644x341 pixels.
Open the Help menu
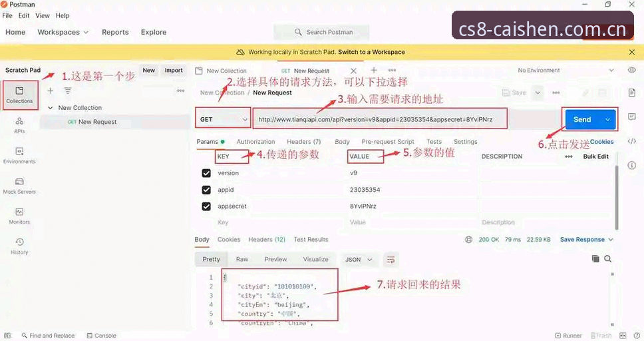(x=63, y=15)
